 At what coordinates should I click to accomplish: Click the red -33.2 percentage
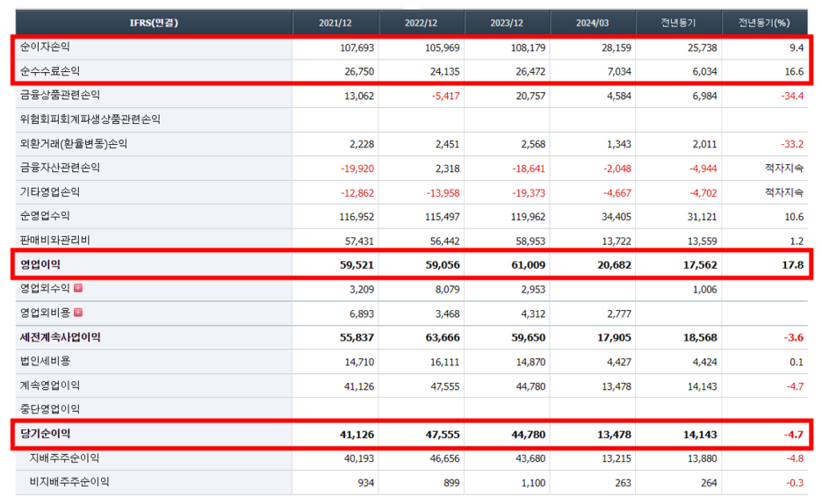tap(793, 144)
